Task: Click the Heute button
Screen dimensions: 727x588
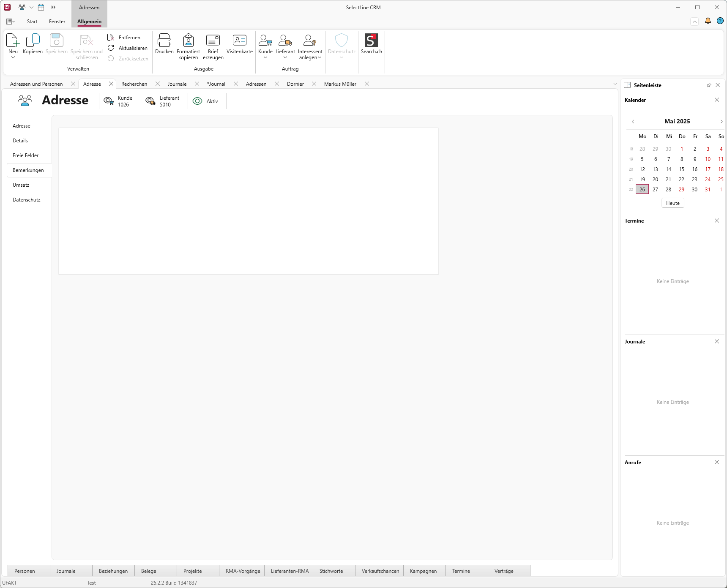Action: pos(672,203)
